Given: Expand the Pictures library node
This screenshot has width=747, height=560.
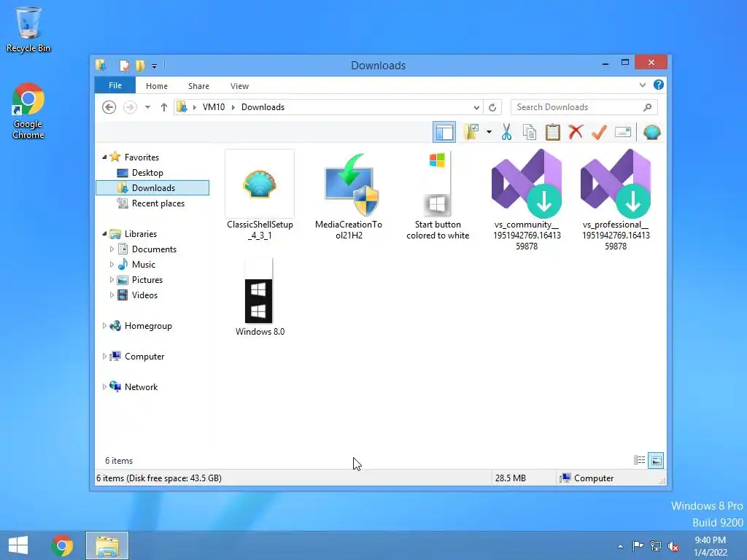Looking at the screenshot, I should click(112, 279).
